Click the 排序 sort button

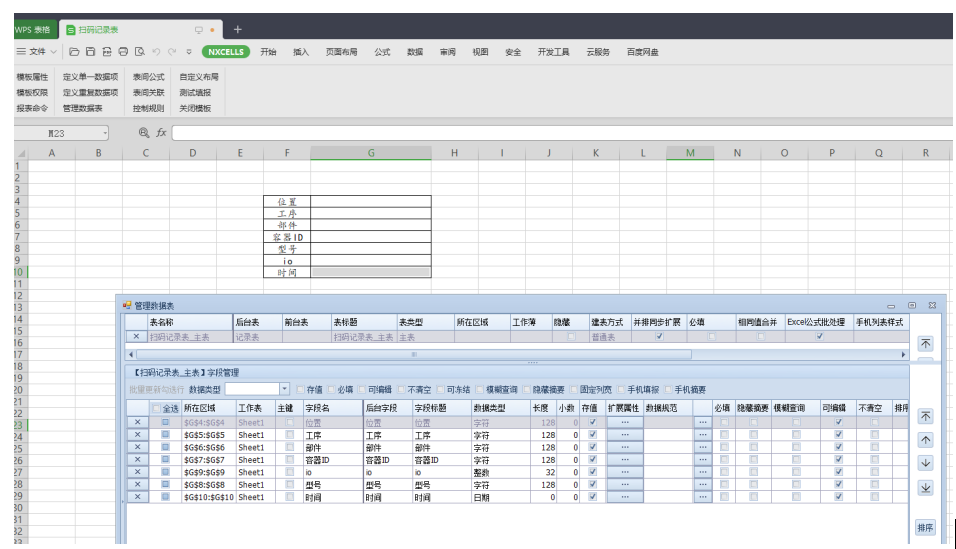pyautogui.click(x=925, y=528)
